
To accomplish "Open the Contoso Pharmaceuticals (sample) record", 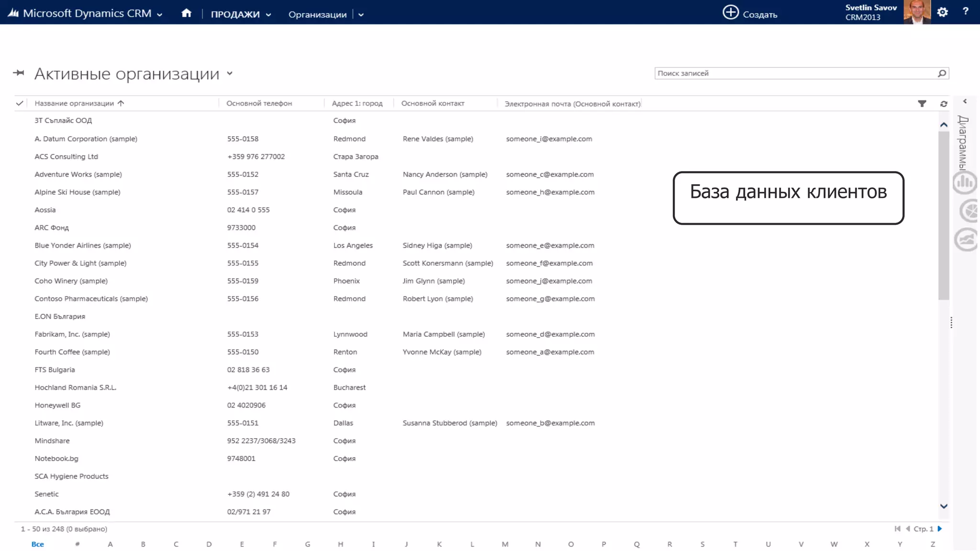I will tap(91, 299).
